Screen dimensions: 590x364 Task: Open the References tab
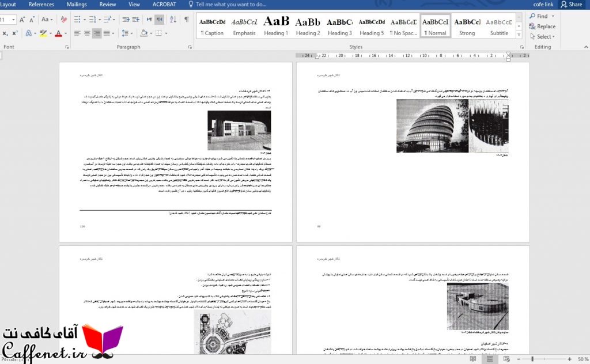(x=41, y=5)
